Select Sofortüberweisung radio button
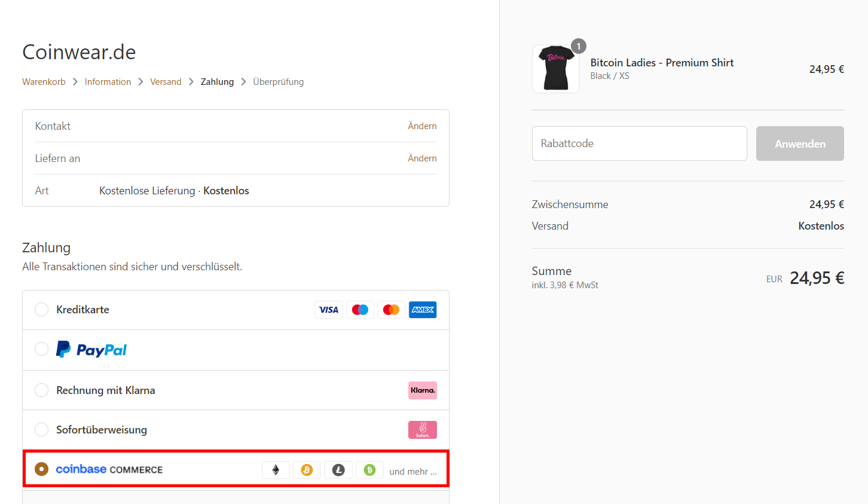This screenshot has height=504, width=868. pos(41,430)
